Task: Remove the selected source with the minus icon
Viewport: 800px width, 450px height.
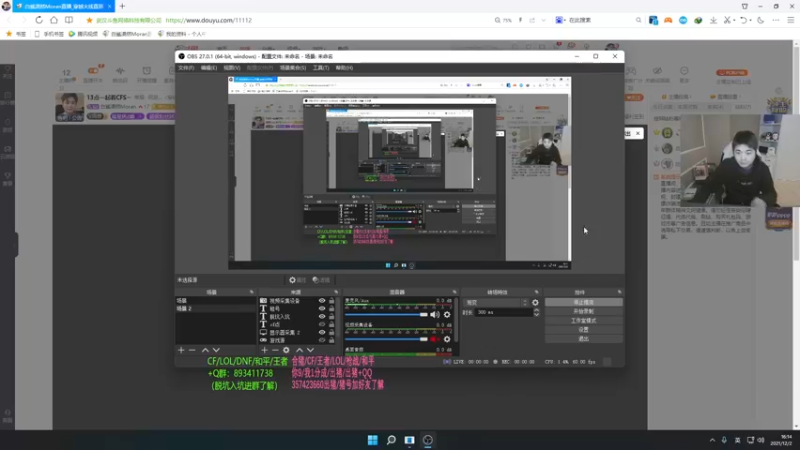Action: [276, 350]
